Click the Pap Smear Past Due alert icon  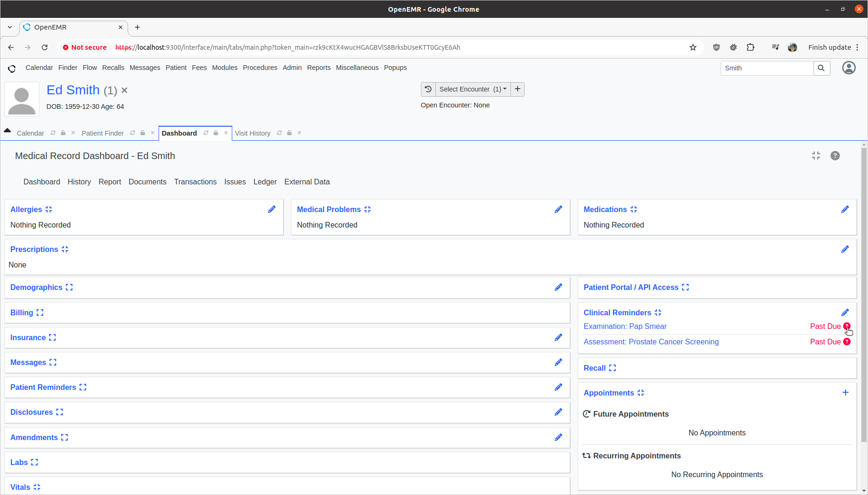coord(846,326)
